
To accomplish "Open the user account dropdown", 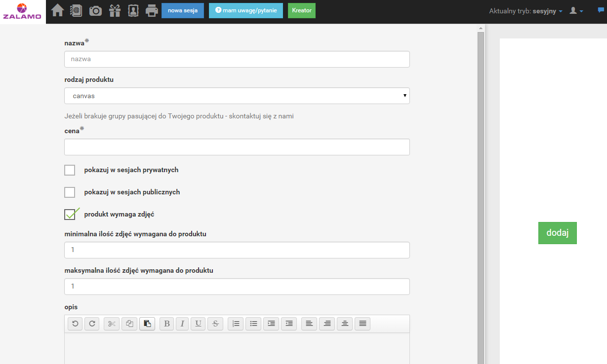I will tap(576, 11).
